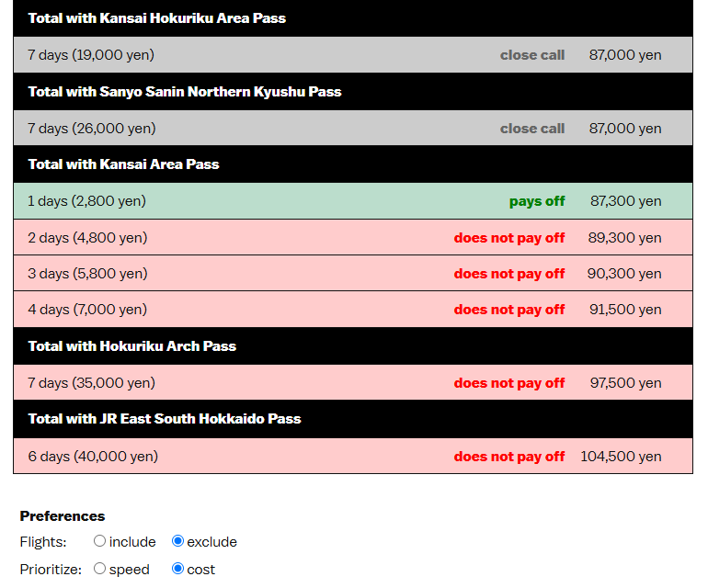Choose speed for Prioritize option
This screenshot has width=708, height=588.
tap(99, 569)
